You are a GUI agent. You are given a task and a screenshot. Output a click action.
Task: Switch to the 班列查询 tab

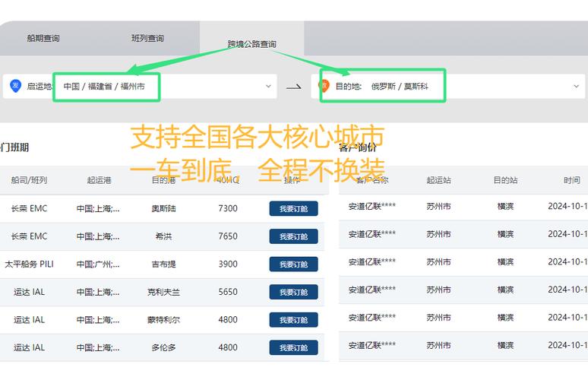coord(147,38)
